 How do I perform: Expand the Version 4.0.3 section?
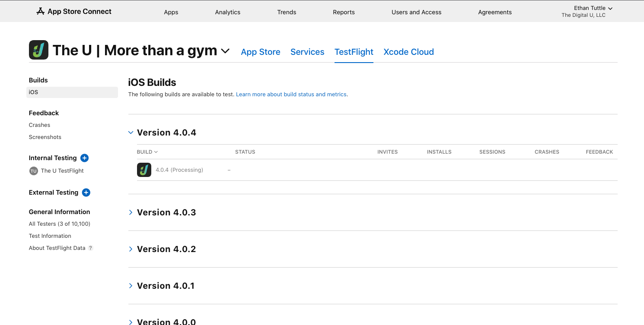(x=131, y=212)
